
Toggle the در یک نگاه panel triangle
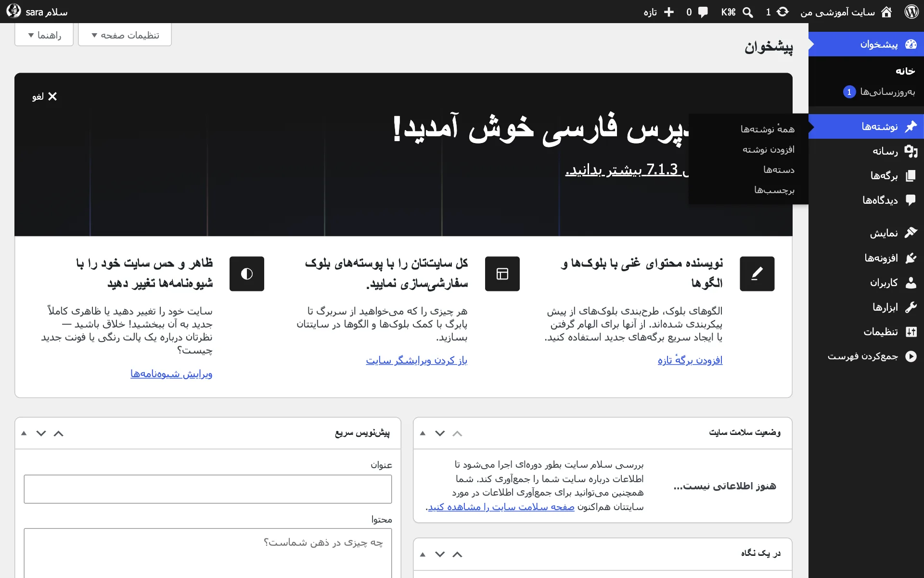[423, 554]
